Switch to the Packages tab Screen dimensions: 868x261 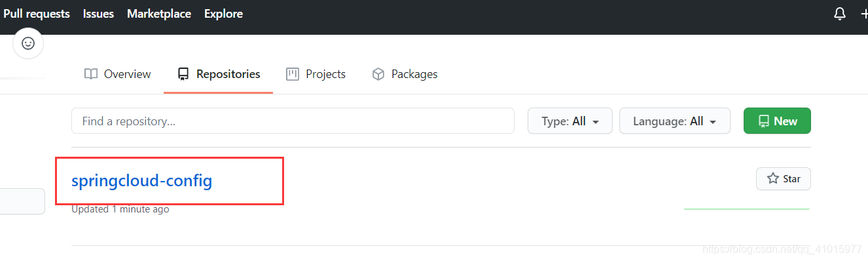point(405,74)
